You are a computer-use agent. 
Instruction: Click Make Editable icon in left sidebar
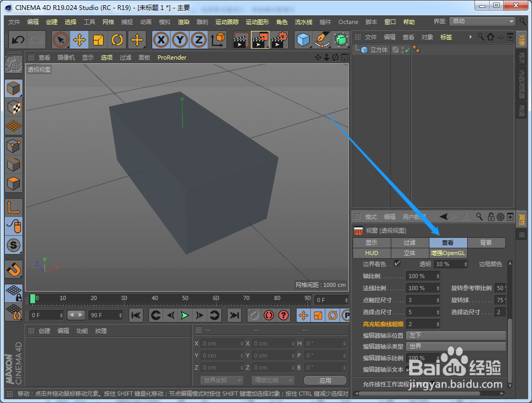click(14, 64)
